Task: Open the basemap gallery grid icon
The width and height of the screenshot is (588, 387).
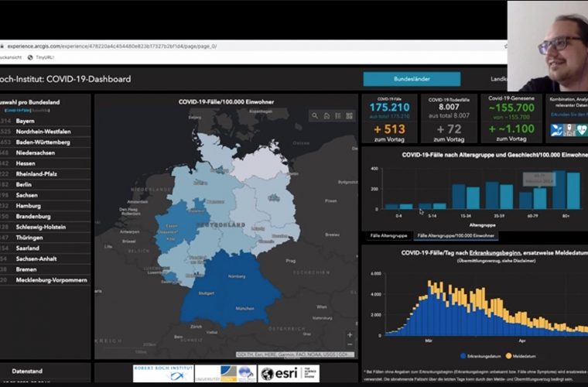Action: coord(350,116)
